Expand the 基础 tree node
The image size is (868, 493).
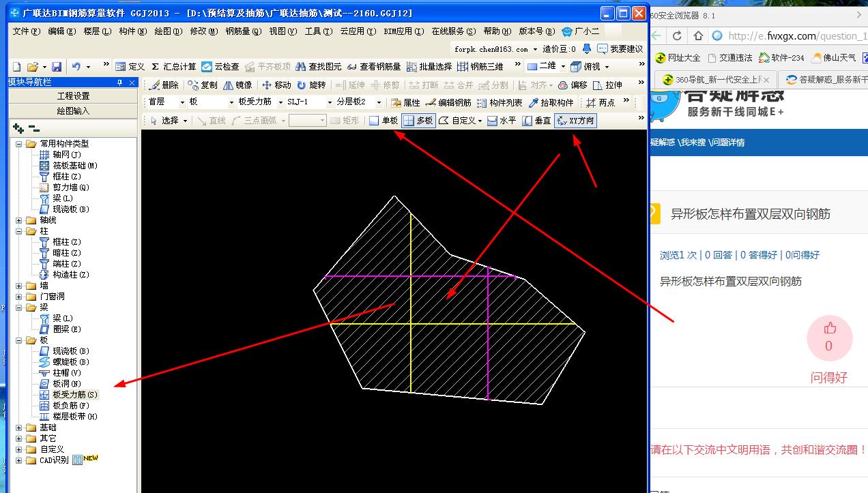19,428
